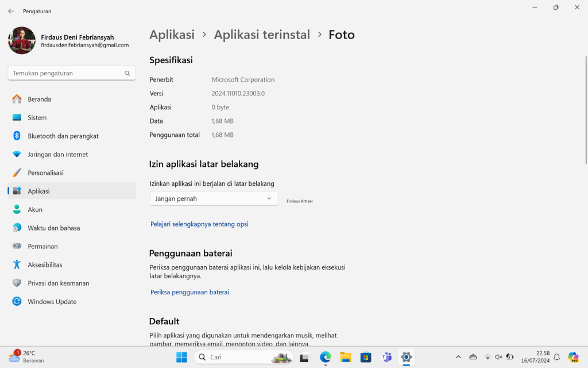Click the back arrow in Pengaturan

coord(11,11)
